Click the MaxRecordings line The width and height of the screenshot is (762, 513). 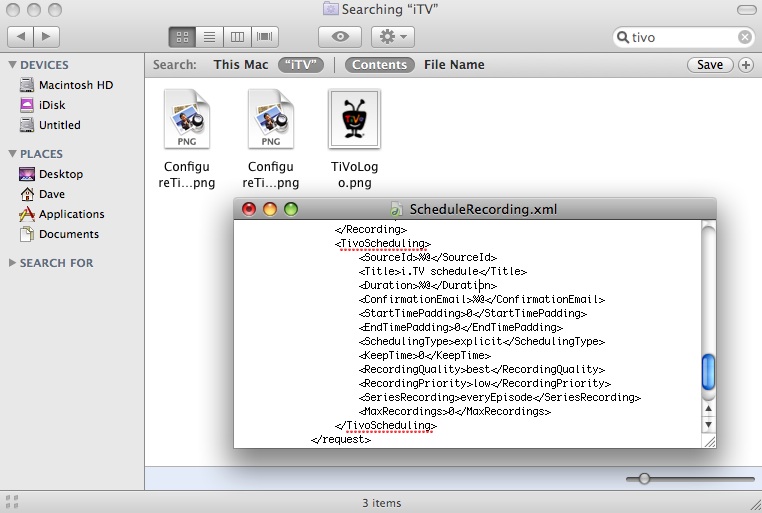pos(455,411)
